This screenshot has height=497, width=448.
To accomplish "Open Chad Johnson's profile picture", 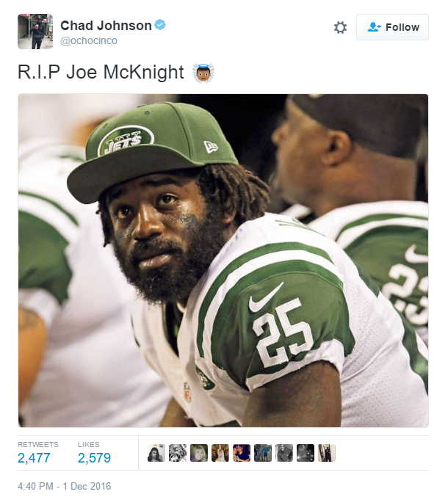I will tap(35, 32).
